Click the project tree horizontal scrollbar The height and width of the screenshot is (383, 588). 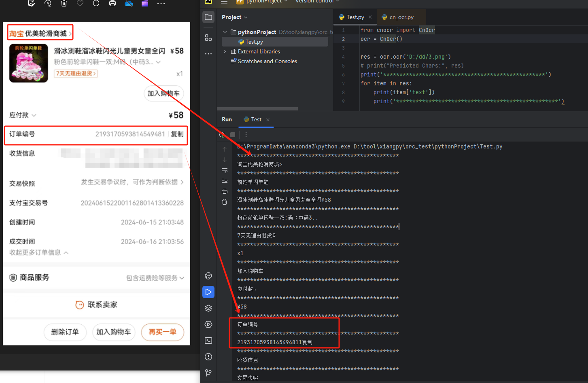pos(257,109)
